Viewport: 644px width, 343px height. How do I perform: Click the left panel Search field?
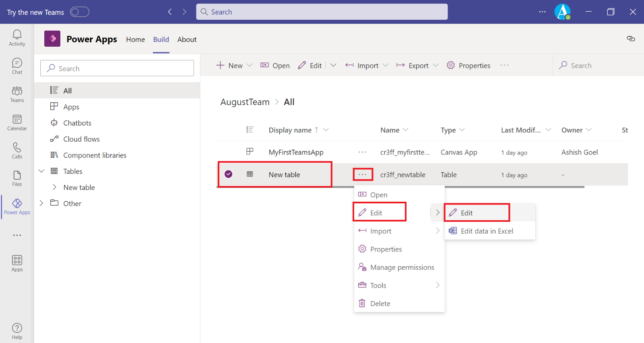click(x=117, y=68)
